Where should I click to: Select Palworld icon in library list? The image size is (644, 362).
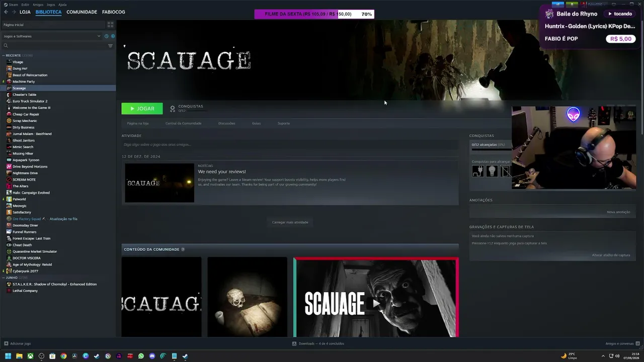pos(9,199)
